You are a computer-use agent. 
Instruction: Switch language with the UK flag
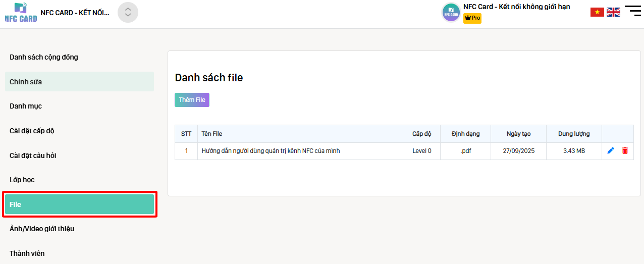point(613,12)
